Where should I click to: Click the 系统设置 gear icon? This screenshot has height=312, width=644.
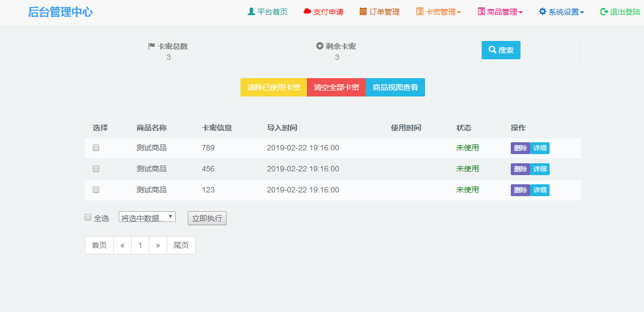point(543,11)
